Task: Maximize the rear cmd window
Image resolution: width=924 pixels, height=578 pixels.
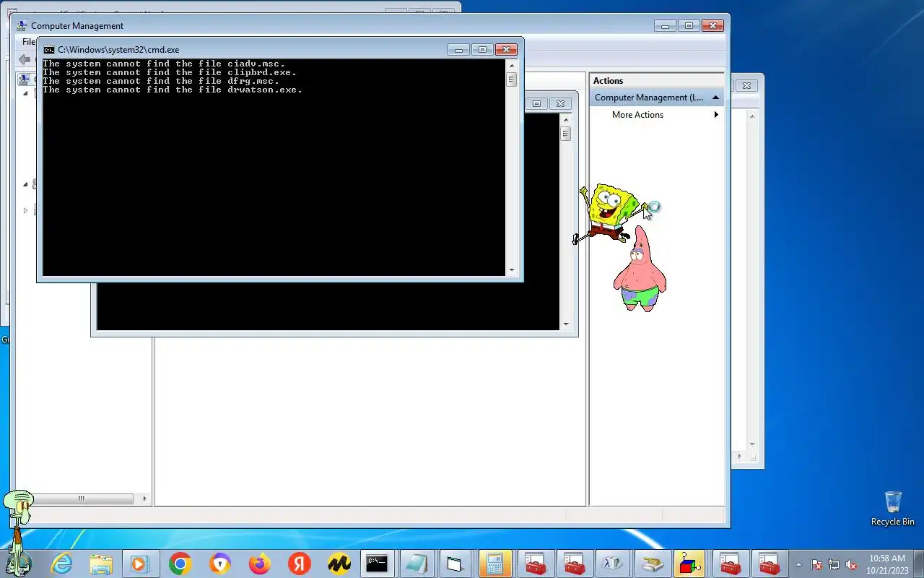Action: (x=536, y=103)
